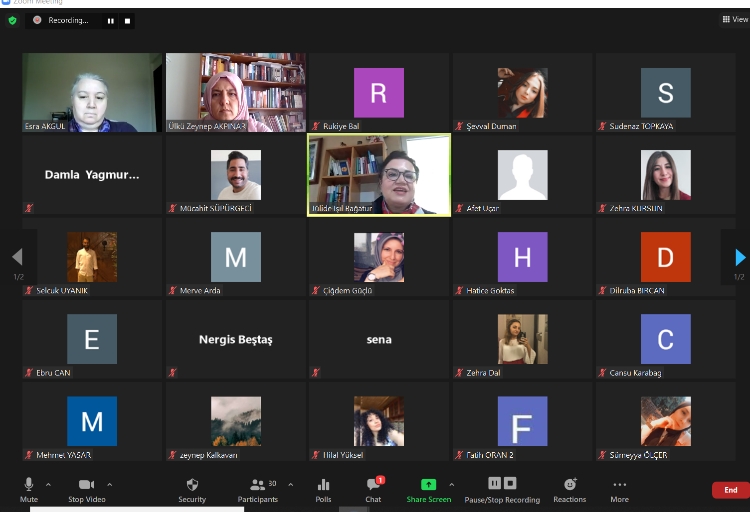Expand audio options arrow beside Mute
Screen dimensions: 750x512
(48, 485)
